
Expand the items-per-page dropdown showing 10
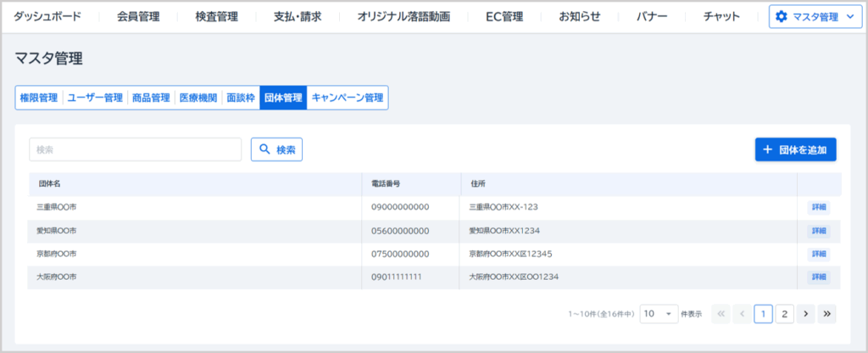[x=659, y=314]
